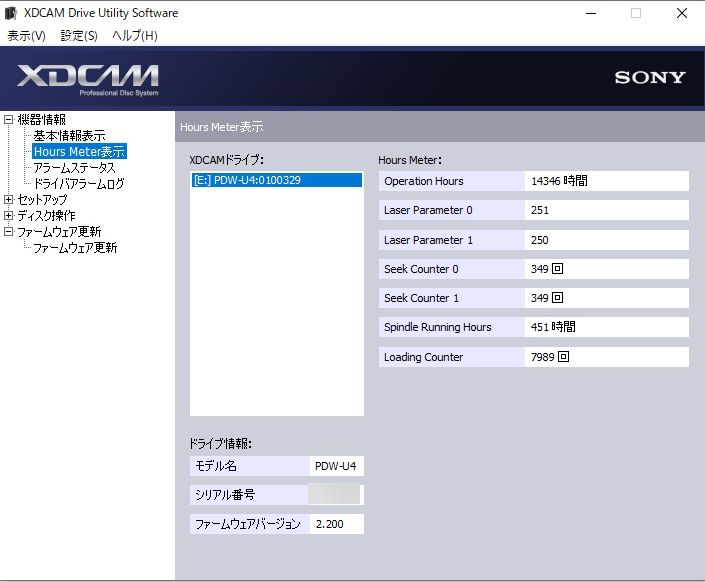
Task: Click the XDCAM app icon in title bar
Action: point(12,13)
